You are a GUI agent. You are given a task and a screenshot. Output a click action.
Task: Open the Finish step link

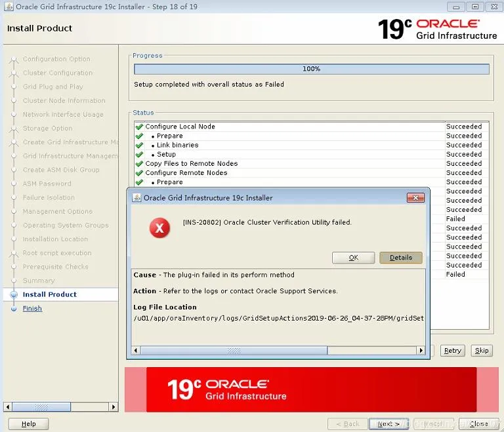point(32,308)
